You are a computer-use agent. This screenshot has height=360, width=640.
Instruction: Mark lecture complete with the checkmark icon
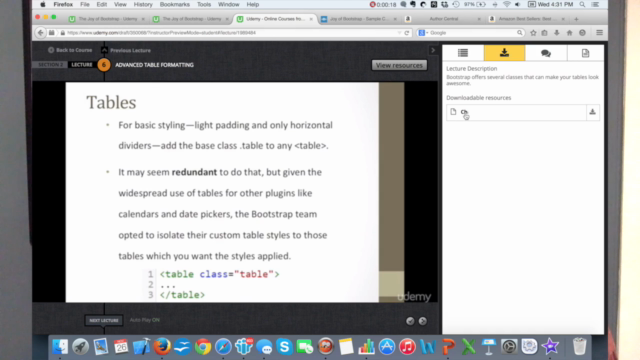[x=410, y=321]
